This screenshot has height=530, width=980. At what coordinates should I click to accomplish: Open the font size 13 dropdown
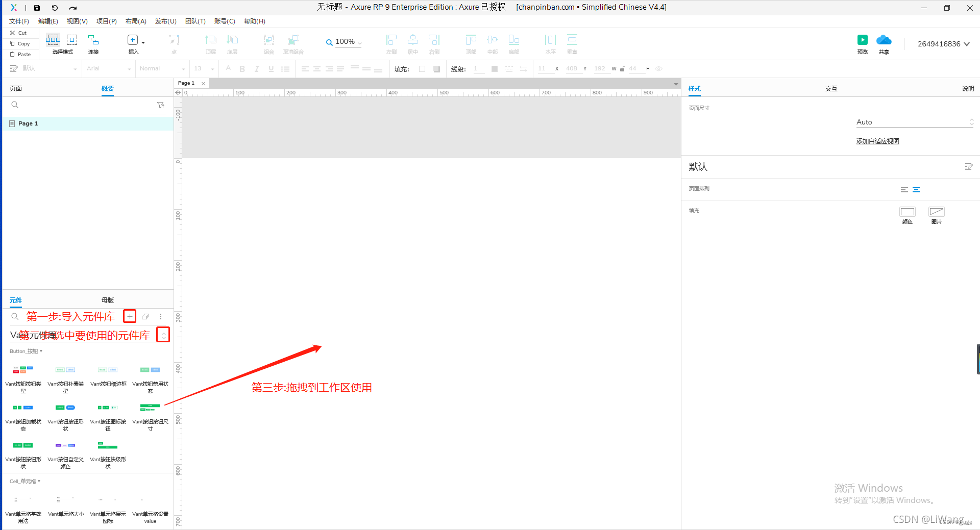pyautogui.click(x=212, y=69)
